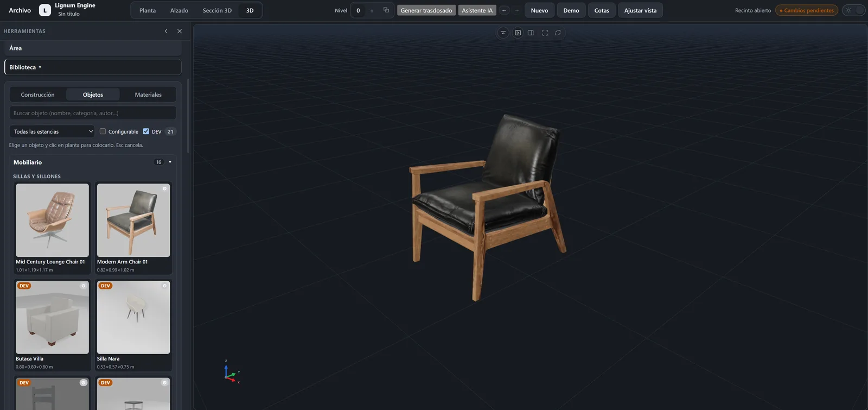The width and height of the screenshot is (868, 410).
Task: Open the Asistente IA
Action: (477, 10)
